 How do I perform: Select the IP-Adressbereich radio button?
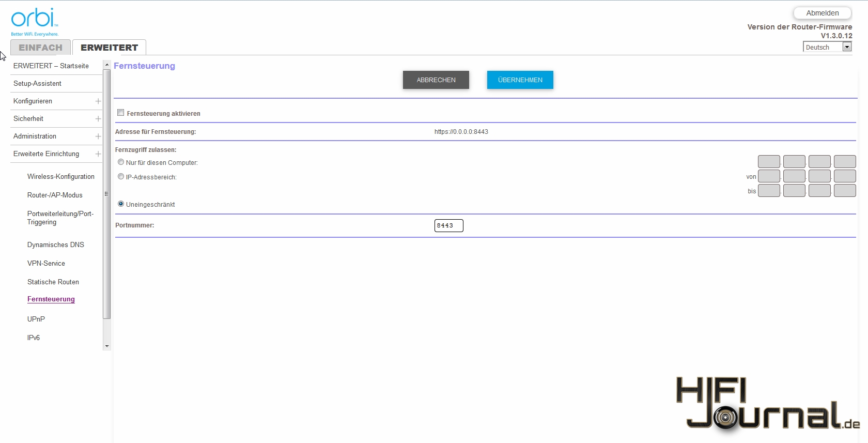point(121,176)
